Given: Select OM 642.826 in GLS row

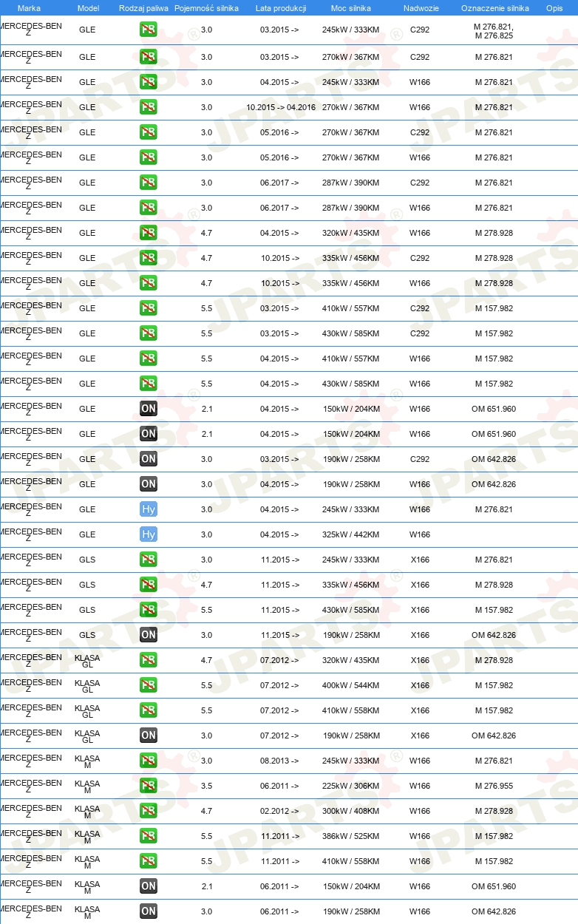Looking at the screenshot, I should point(494,635).
